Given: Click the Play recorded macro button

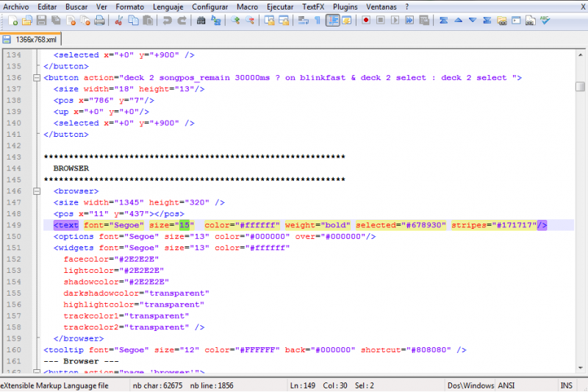Looking at the screenshot, I should (x=395, y=21).
